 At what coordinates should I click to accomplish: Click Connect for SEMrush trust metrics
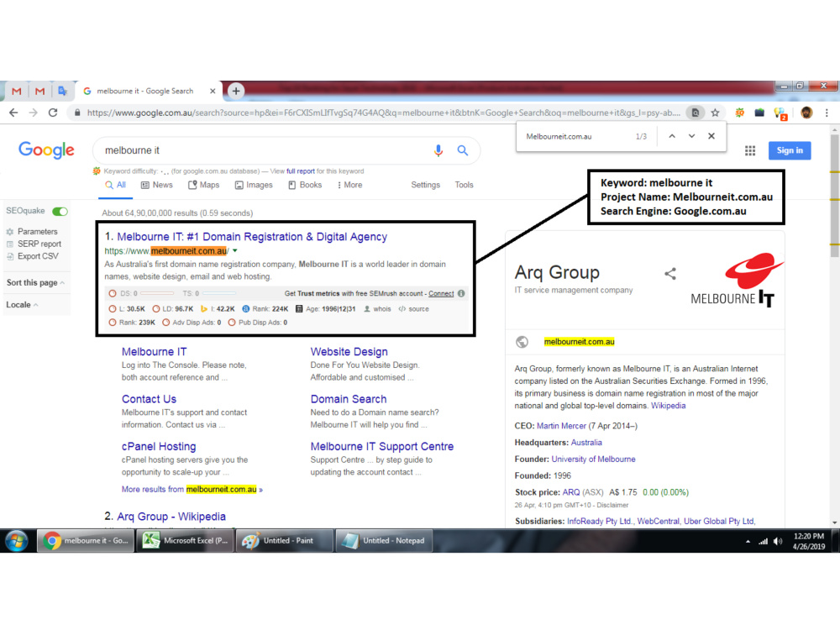pyautogui.click(x=441, y=293)
